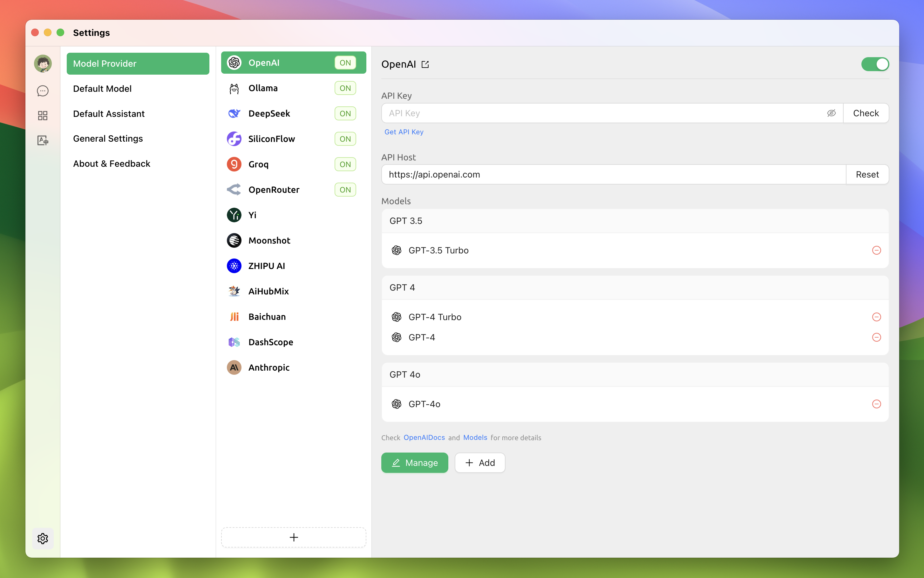This screenshot has width=924, height=578.
Task: Select the Yi provider name
Action: [252, 215]
